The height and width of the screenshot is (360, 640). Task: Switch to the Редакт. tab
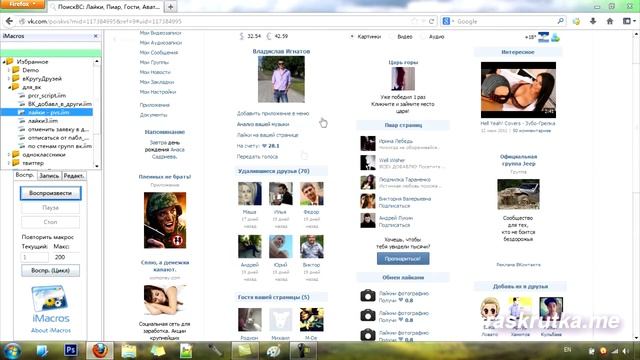[74, 176]
